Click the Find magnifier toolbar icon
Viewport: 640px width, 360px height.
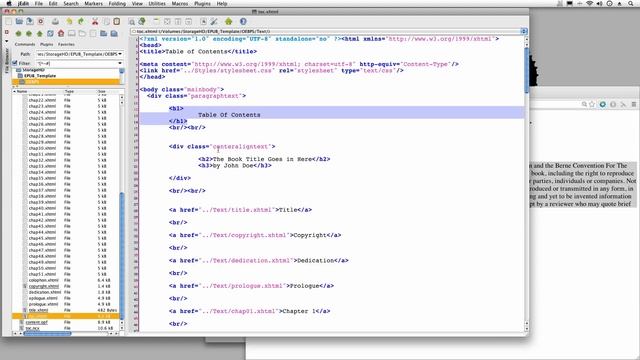pos(132,22)
